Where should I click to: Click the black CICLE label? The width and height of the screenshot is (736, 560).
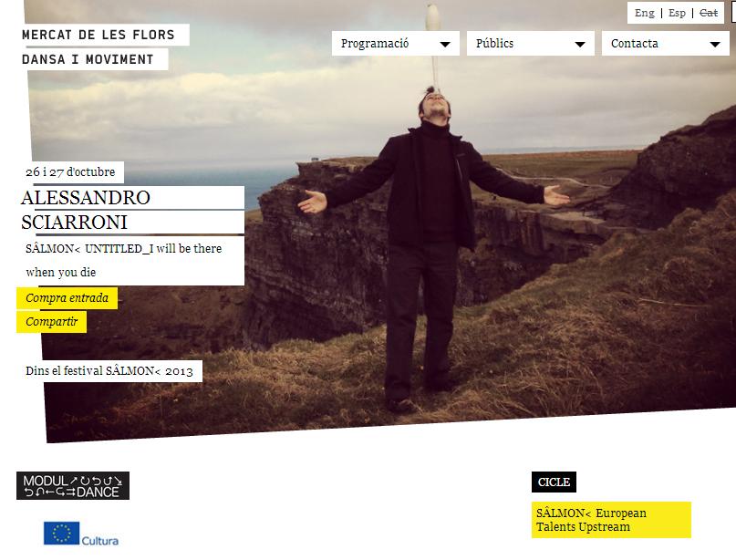pyautogui.click(x=554, y=482)
